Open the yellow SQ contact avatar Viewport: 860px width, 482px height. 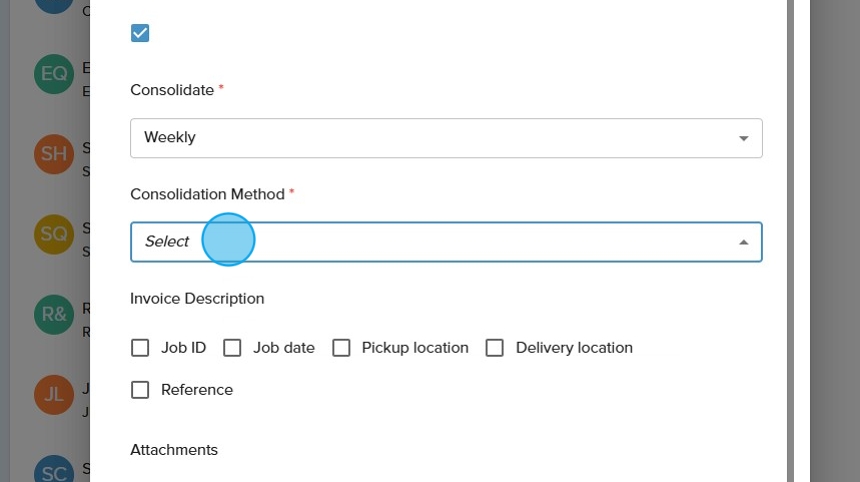[54, 234]
